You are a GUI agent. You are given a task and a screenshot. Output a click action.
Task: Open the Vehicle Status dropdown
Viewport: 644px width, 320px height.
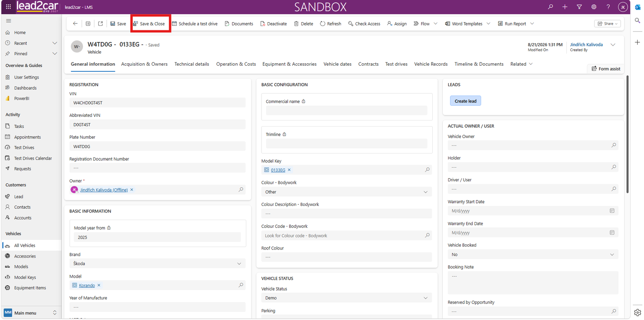(347, 298)
